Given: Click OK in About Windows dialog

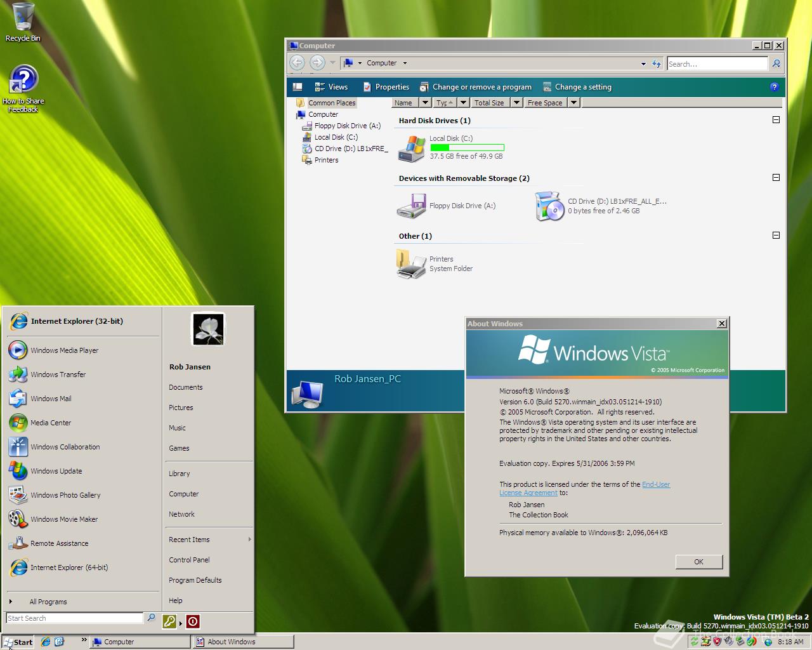Looking at the screenshot, I should [698, 562].
